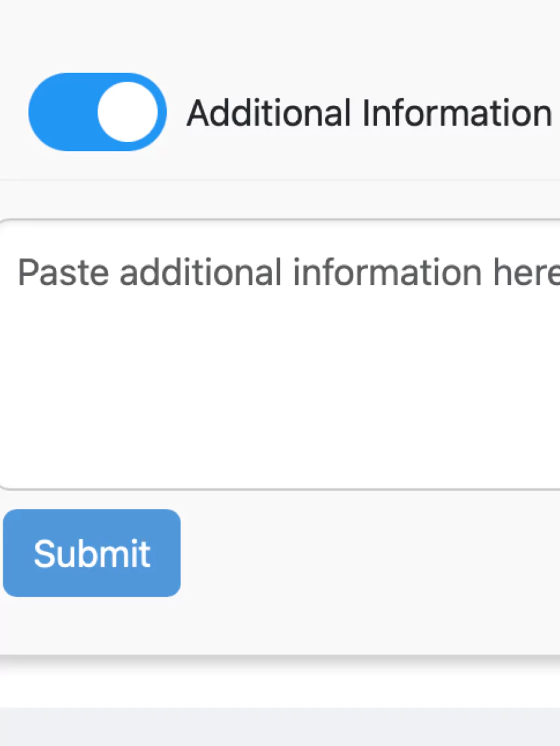Send the form using Submit
This screenshot has height=746, width=560.
click(x=92, y=553)
